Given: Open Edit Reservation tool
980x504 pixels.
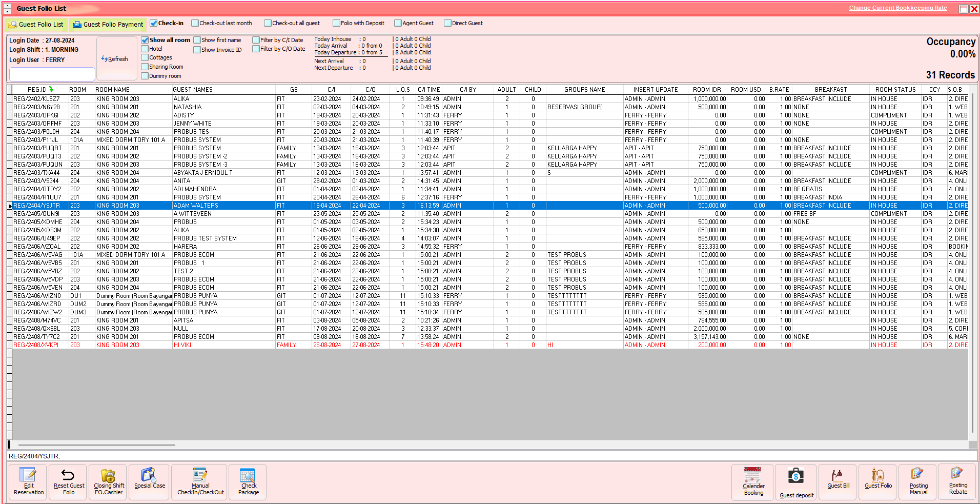Looking at the screenshot, I should pos(28,482).
